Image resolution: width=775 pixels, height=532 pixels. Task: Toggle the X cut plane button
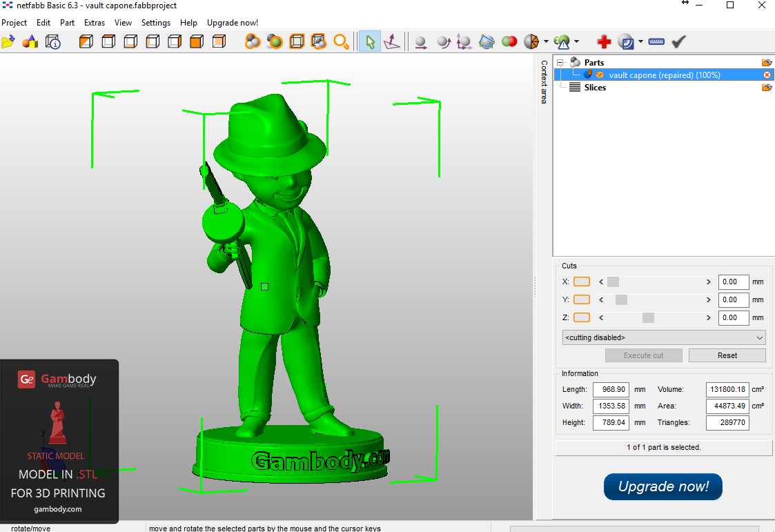click(582, 282)
